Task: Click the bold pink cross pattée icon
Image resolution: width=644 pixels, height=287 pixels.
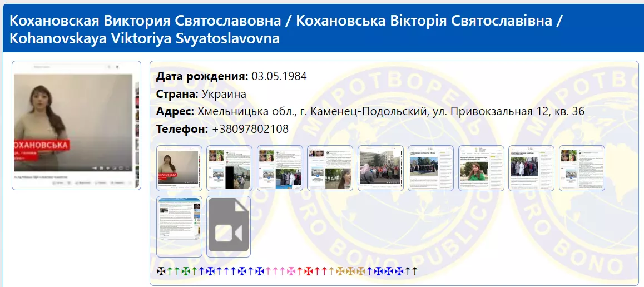Action: tap(290, 271)
